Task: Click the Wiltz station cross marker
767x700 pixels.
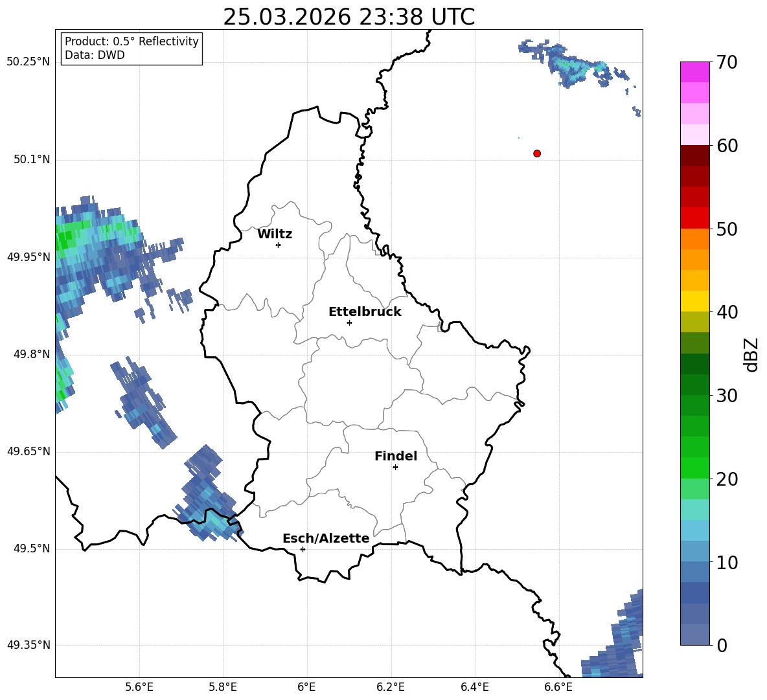Action: tap(279, 245)
